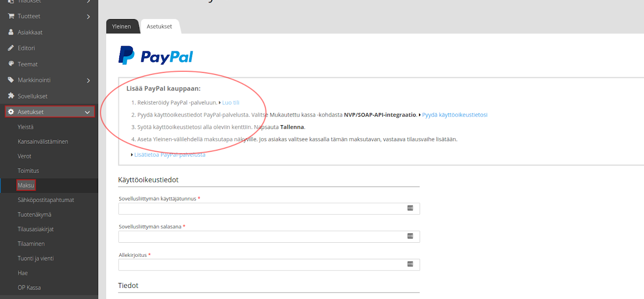Click the Luo tili link
The width and height of the screenshot is (644, 299).
[231, 103]
